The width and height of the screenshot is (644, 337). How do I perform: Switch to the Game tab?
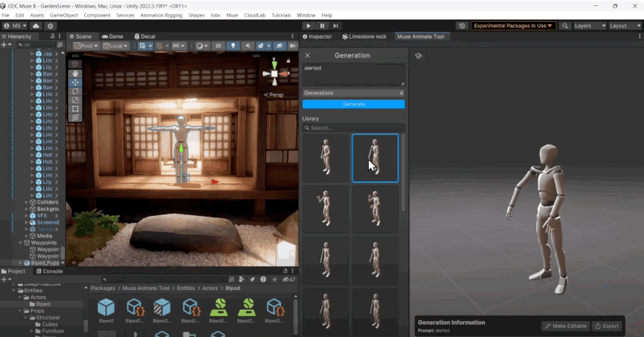pyautogui.click(x=112, y=36)
